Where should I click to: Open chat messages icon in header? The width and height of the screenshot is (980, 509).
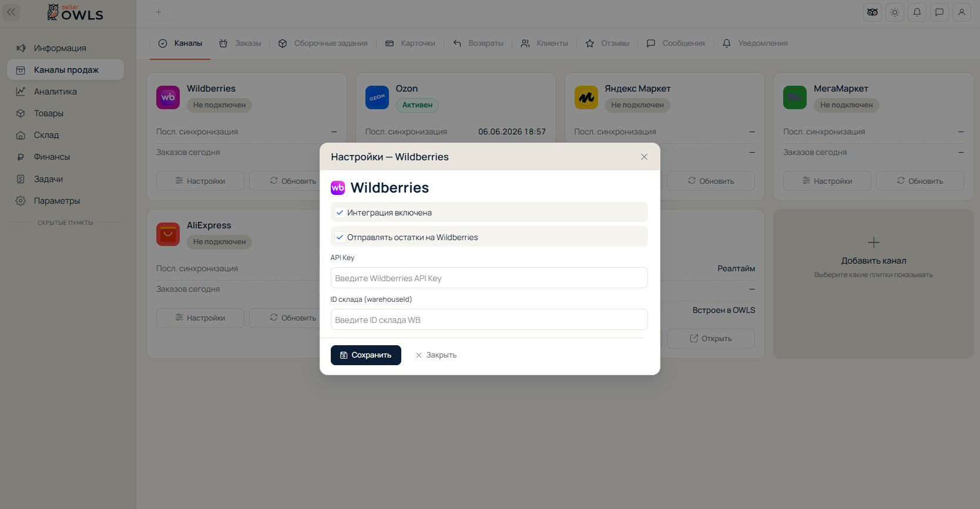[939, 12]
